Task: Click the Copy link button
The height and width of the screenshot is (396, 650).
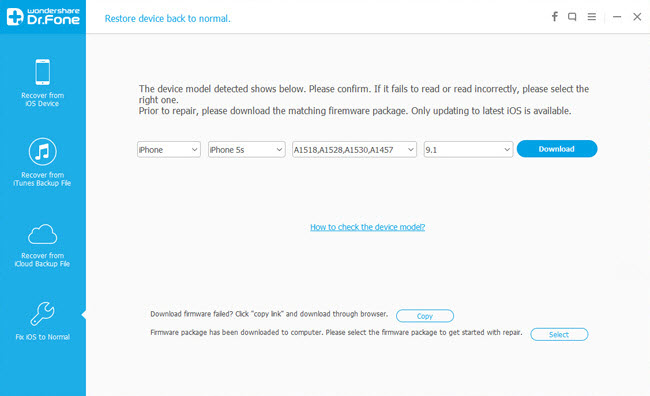Action: point(425,316)
